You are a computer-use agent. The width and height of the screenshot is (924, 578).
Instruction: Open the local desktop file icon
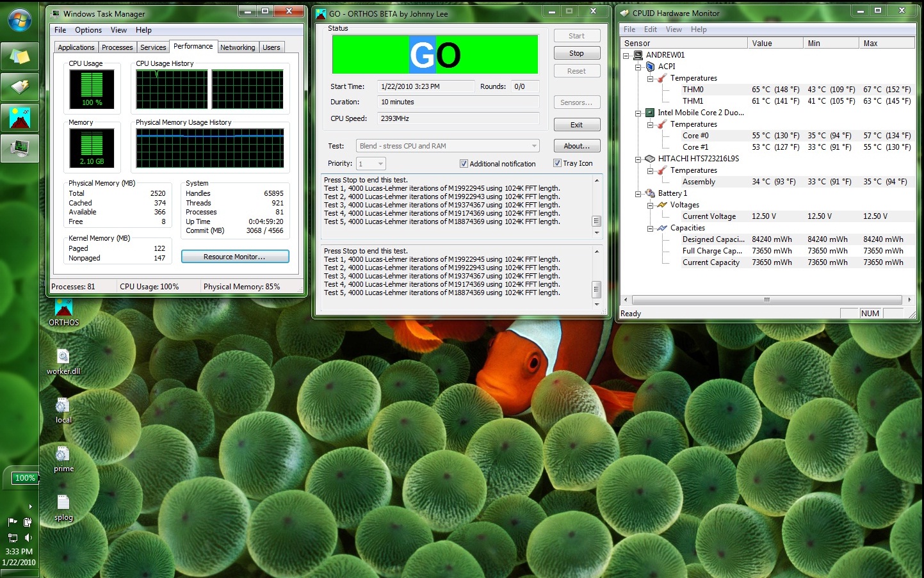pyautogui.click(x=63, y=410)
